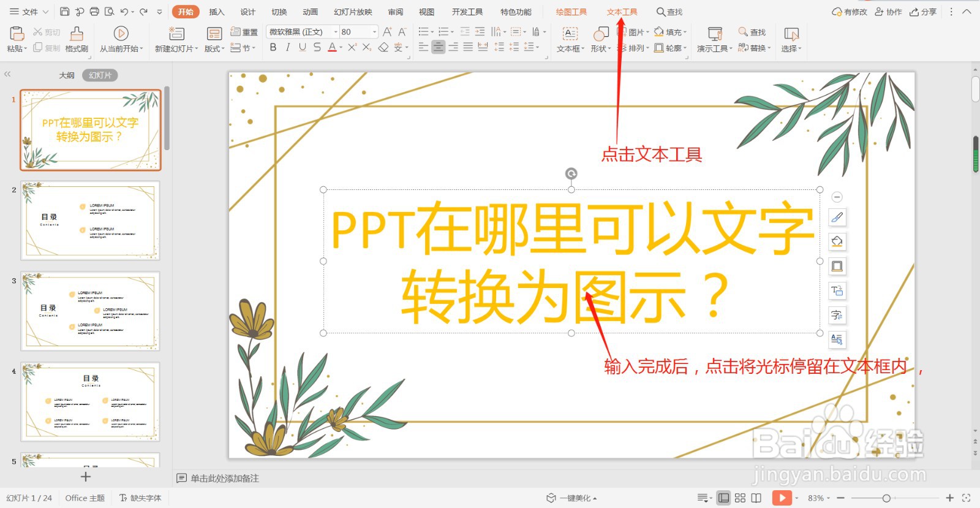Open the Animation (动画) tab
980x508 pixels.
point(311,12)
